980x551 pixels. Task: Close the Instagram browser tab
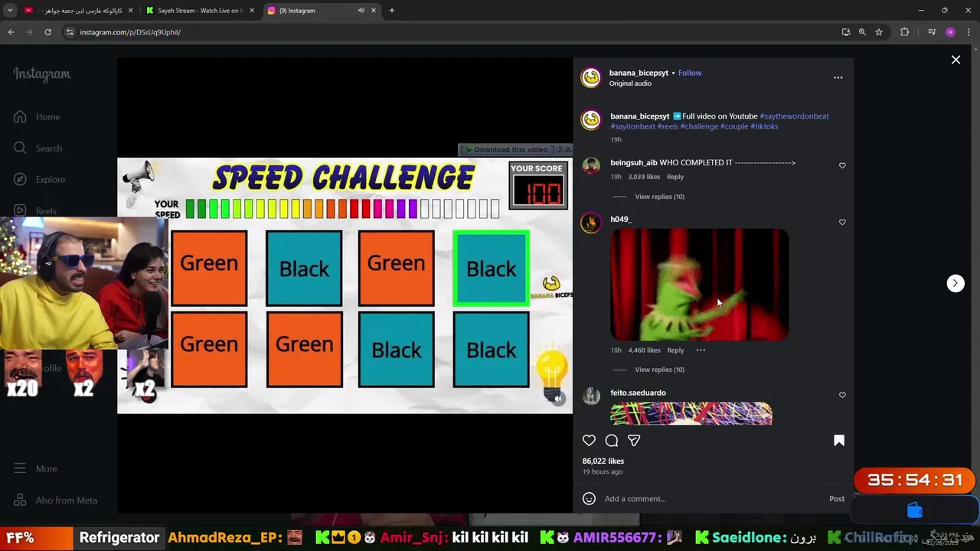374,11
